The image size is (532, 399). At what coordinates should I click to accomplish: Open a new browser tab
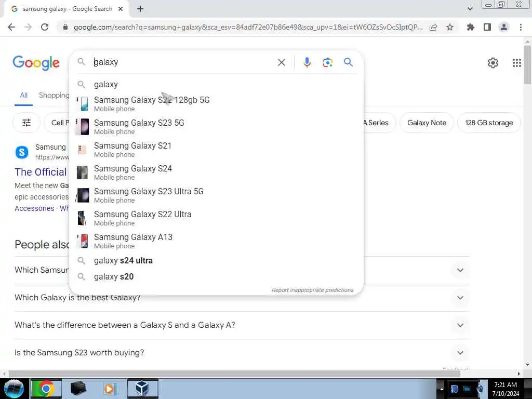[140, 9]
